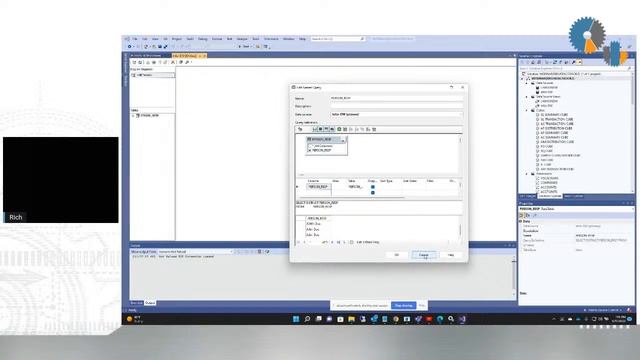640x360 pixels.
Task: Click the PERSON_RESP cell in the Column grid
Action: pos(318,187)
